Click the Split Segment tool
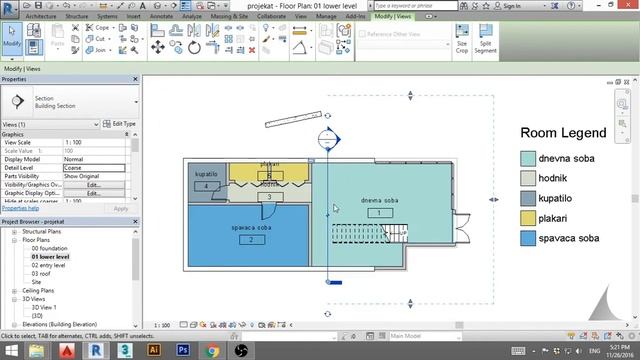Image resolution: width=640 pixels, height=360 pixels. point(485,39)
